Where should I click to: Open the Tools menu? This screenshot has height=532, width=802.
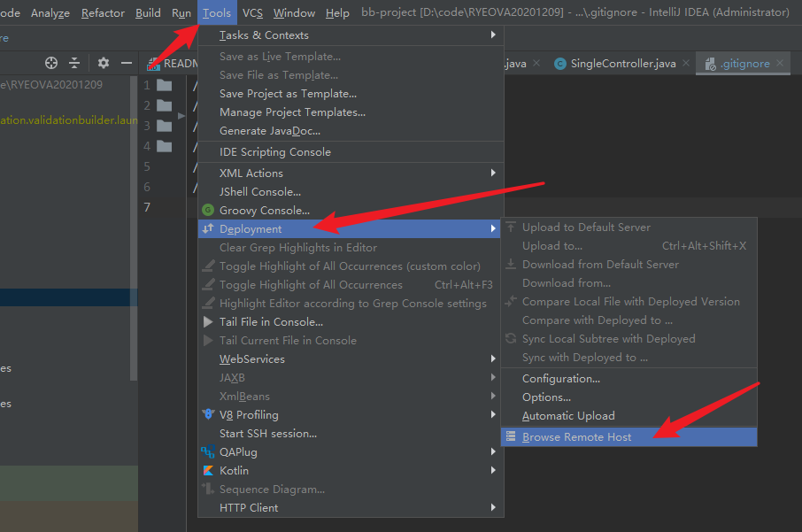(217, 12)
